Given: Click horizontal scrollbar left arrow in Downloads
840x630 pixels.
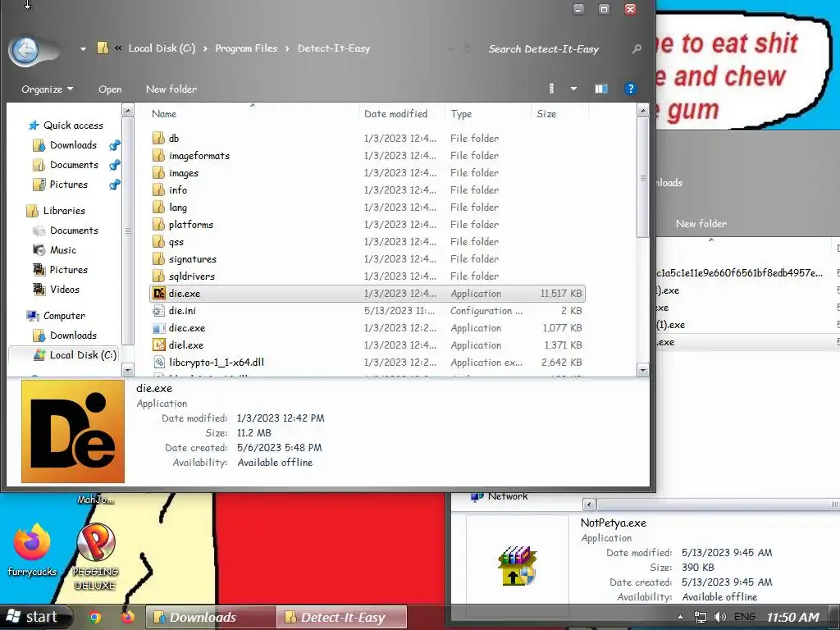Looking at the screenshot, I should pyautogui.click(x=589, y=504).
